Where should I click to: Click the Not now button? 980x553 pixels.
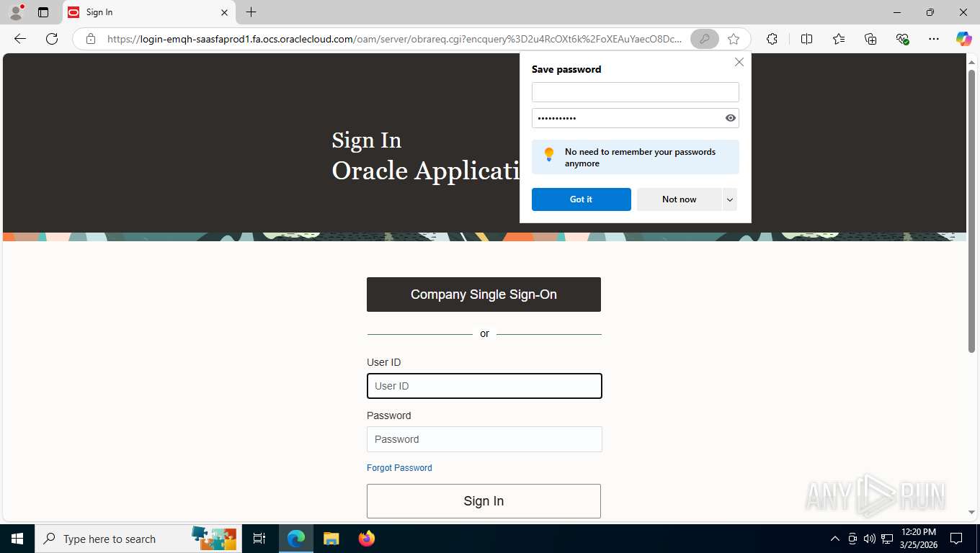tap(679, 199)
